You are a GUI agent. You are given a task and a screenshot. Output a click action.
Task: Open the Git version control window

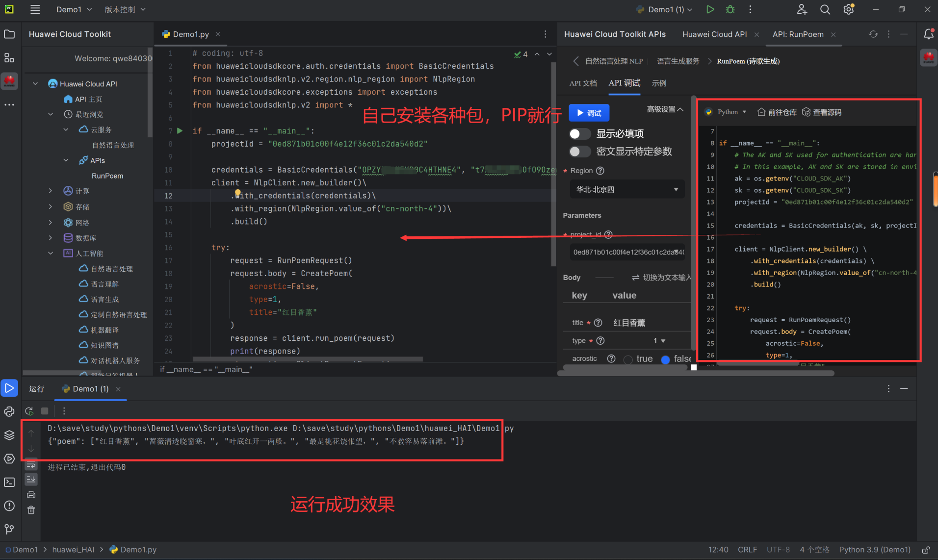click(9, 529)
